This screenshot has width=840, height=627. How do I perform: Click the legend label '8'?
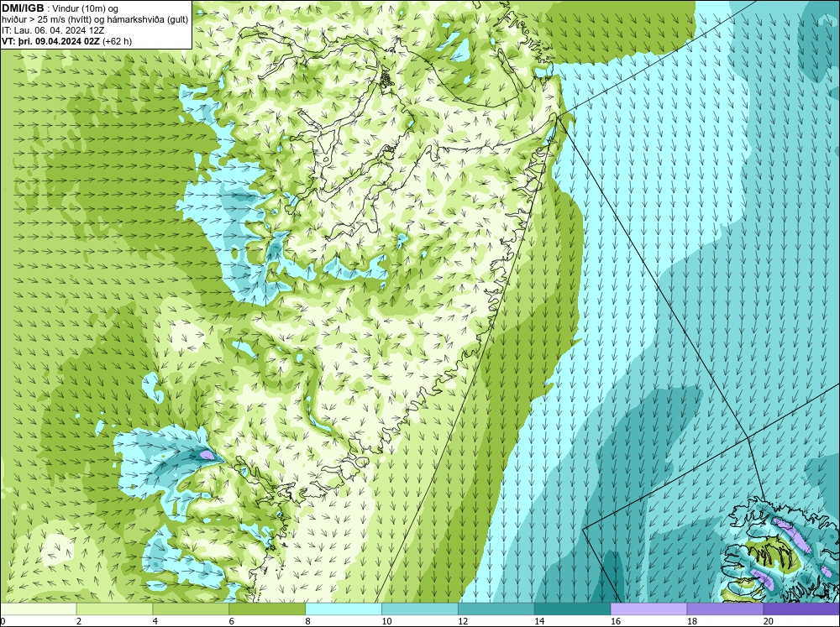coord(308,621)
